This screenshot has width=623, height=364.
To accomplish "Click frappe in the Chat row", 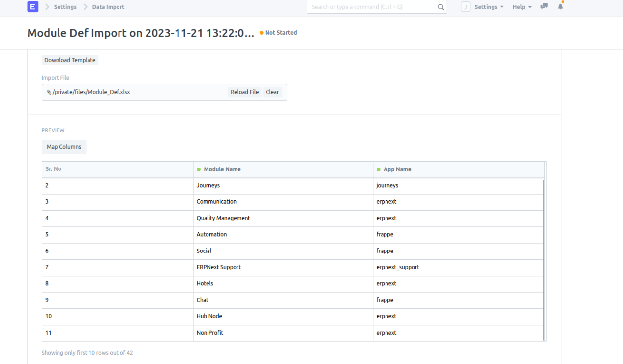I will tap(458, 300).
